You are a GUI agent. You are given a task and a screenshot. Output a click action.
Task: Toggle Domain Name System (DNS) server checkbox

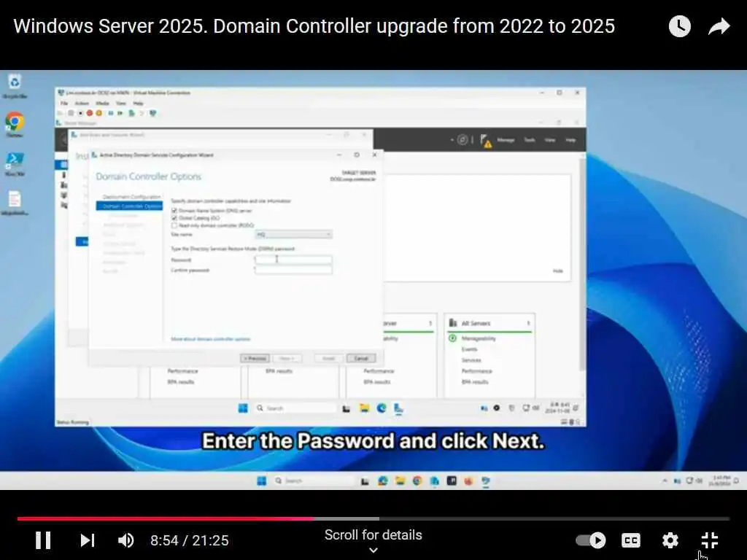[174, 211]
